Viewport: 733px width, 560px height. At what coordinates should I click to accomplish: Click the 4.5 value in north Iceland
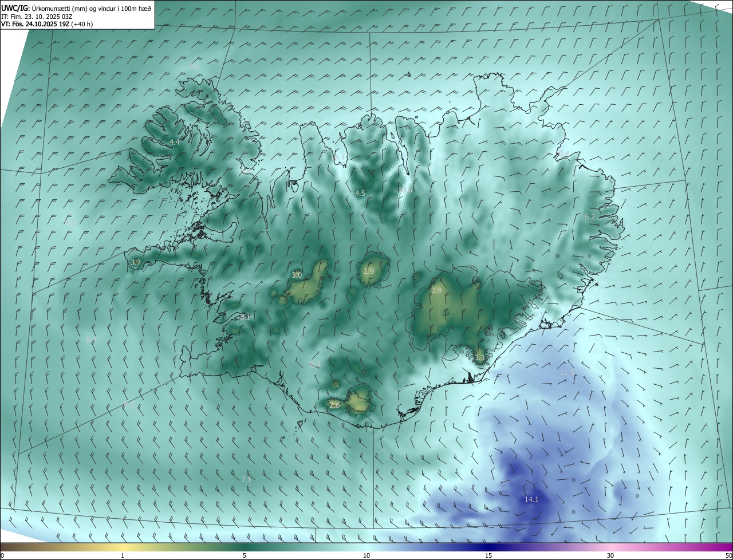[x=360, y=194]
